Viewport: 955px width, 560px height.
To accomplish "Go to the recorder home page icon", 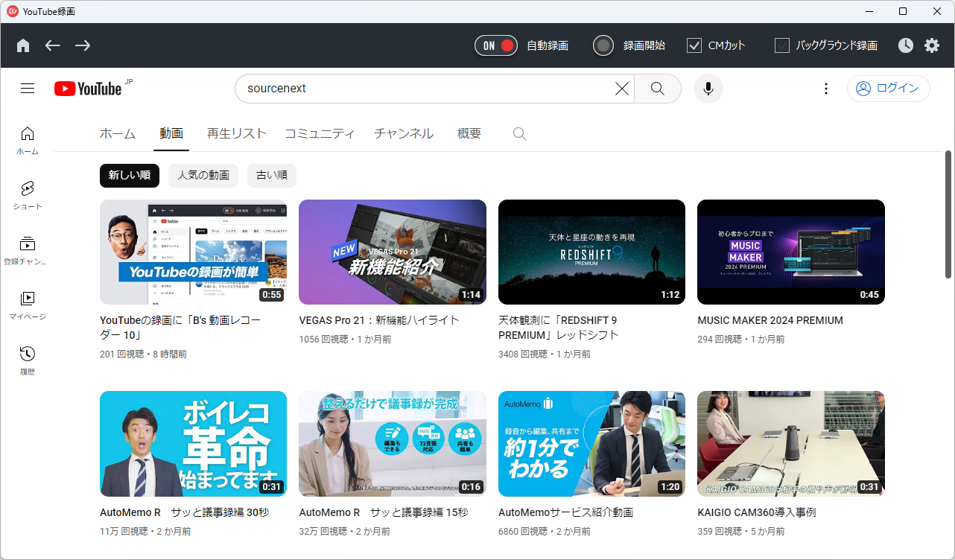I will pyautogui.click(x=23, y=45).
